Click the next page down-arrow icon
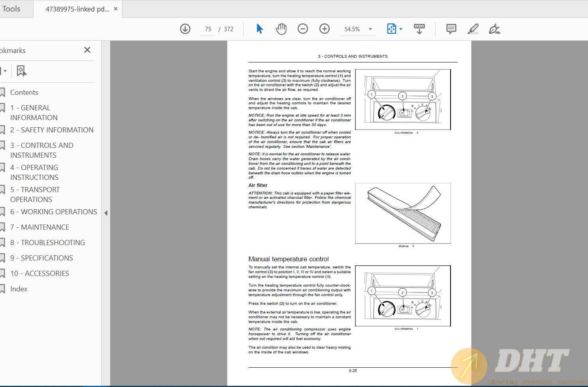The image size is (588, 387). (185, 29)
